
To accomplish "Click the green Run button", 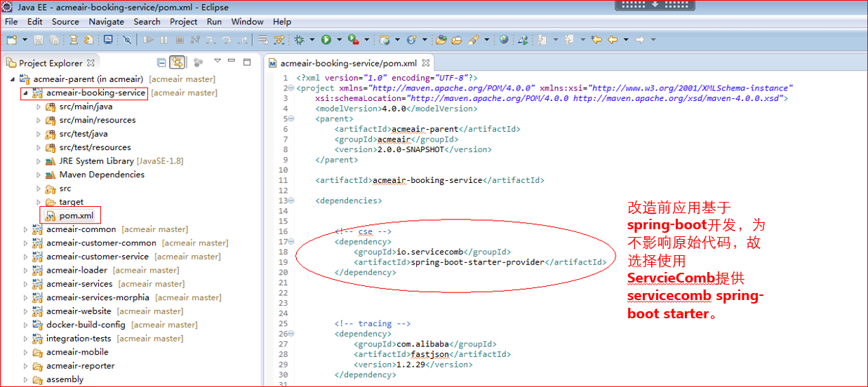I will (326, 40).
